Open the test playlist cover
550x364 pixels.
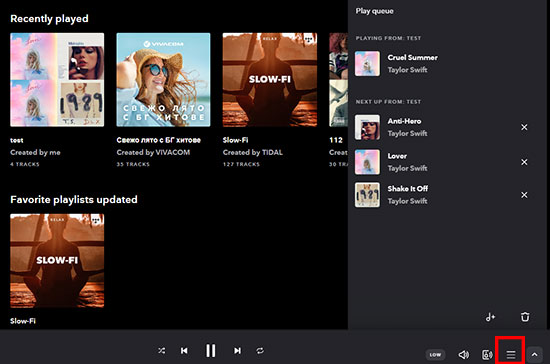(x=57, y=80)
